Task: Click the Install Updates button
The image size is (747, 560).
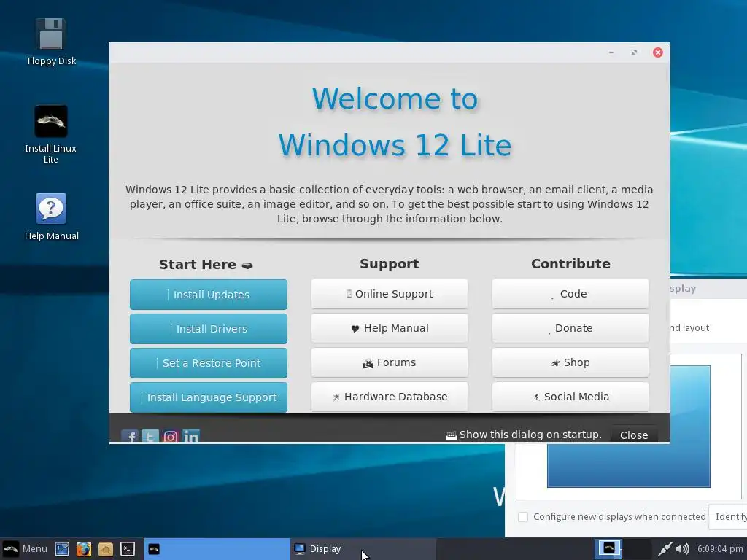Action: pos(209,295)
